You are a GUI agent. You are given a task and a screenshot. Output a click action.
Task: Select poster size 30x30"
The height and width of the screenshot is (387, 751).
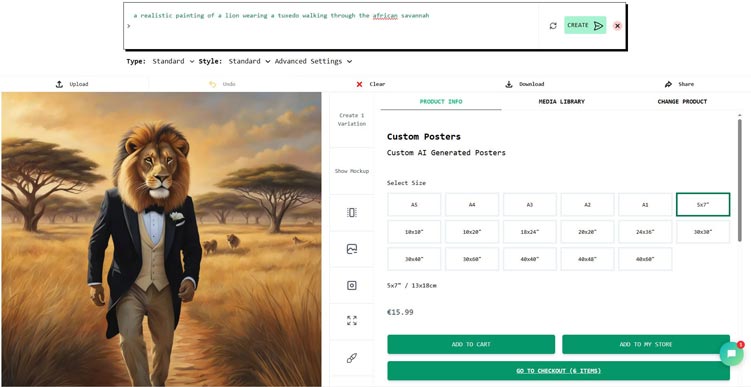click(703, 232)
